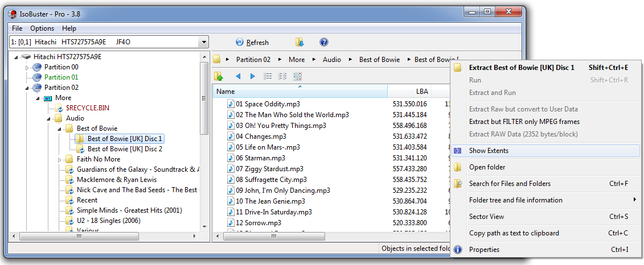Screen dimensions: 644x265
Task: Select $RECYCLE.BIN in the tree
Action: [88, 108]
